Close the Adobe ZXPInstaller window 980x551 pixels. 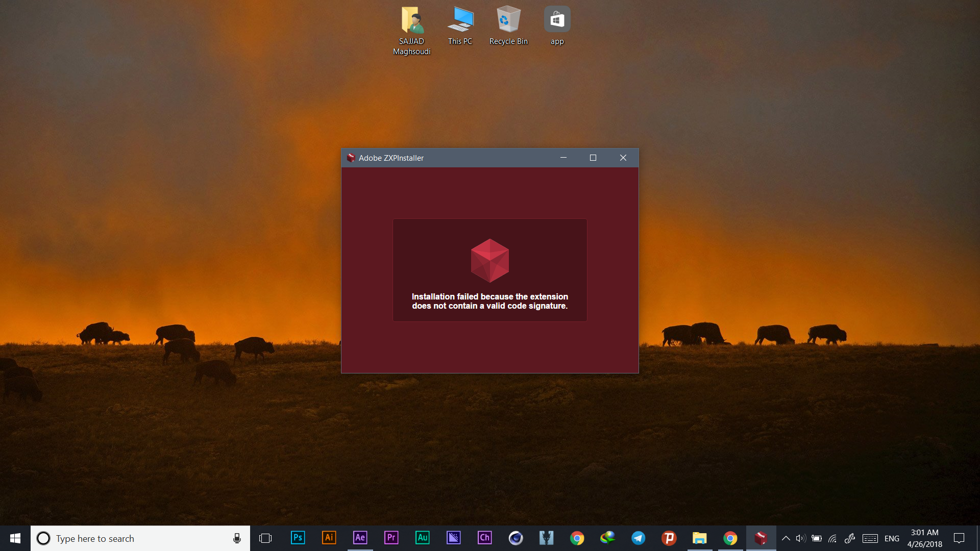[623, 158]
